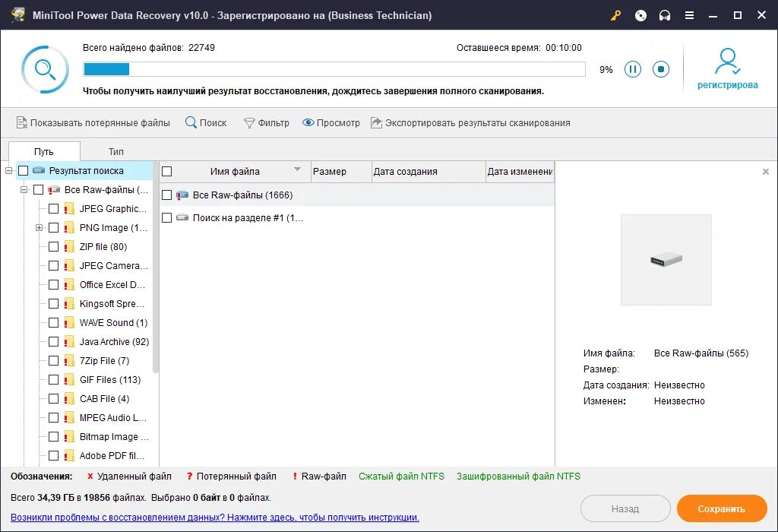Open the bootable media disc icon
Screen dimensions: 778x532
640,15
